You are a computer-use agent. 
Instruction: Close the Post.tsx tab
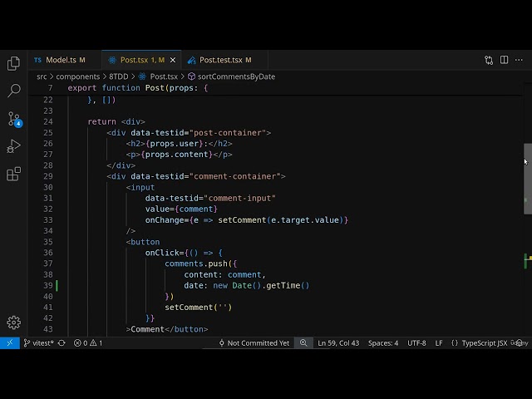(173, 60)
